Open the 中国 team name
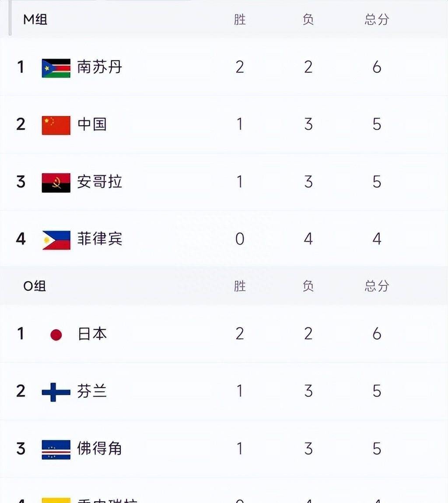Image resolution: width=448 pixels, height=503 pixels. coord(92,124)
